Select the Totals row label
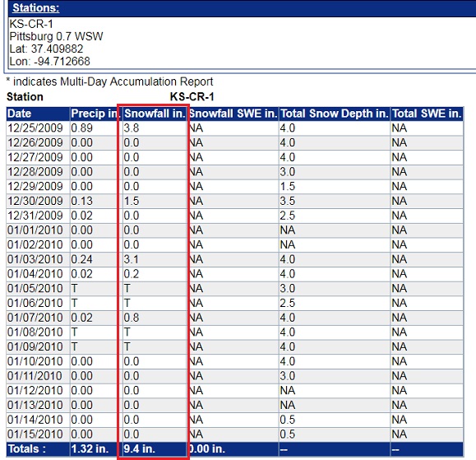This screenshot has width=476, height=460. pyautogui.click(x=26, y=448)
